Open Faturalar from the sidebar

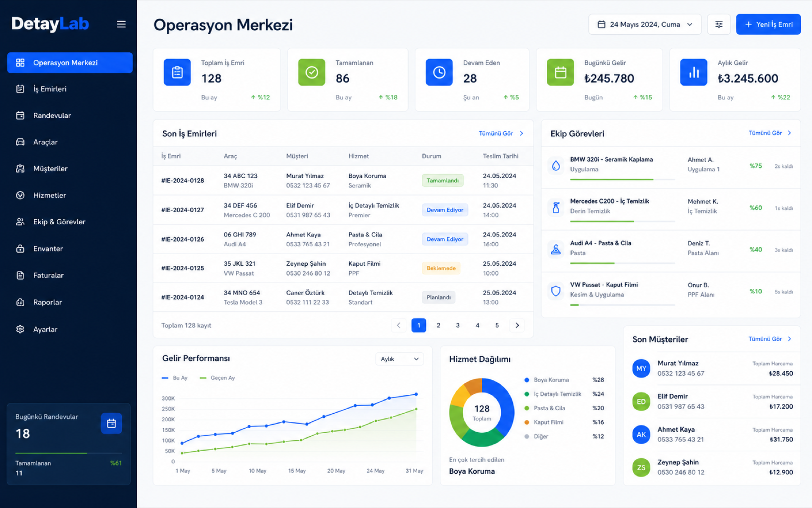(70, 275)
